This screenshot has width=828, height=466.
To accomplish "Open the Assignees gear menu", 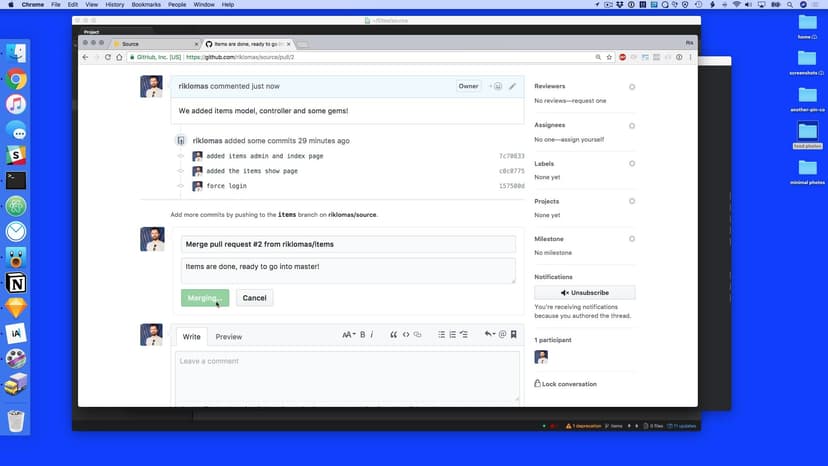I will [631, 125].
